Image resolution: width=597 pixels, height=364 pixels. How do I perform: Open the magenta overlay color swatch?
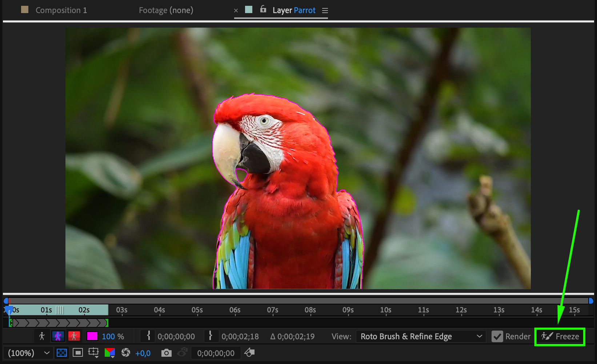(x=92, y=336)
